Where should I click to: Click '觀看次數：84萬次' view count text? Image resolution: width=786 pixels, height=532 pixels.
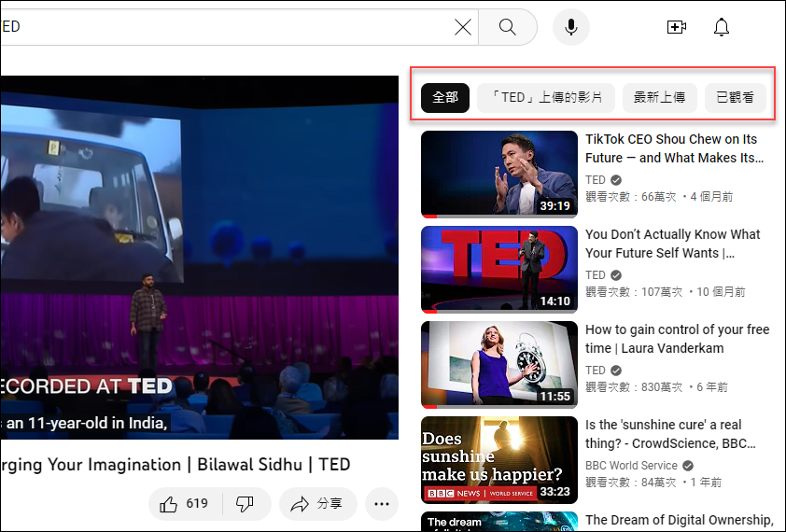pyautogui.click(x=631, y=483)
